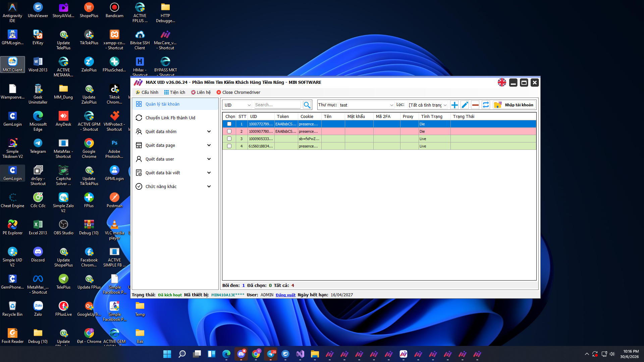Check the checkbox for row 1
Screen dimensions: 644x362
(x=229, y=124)
